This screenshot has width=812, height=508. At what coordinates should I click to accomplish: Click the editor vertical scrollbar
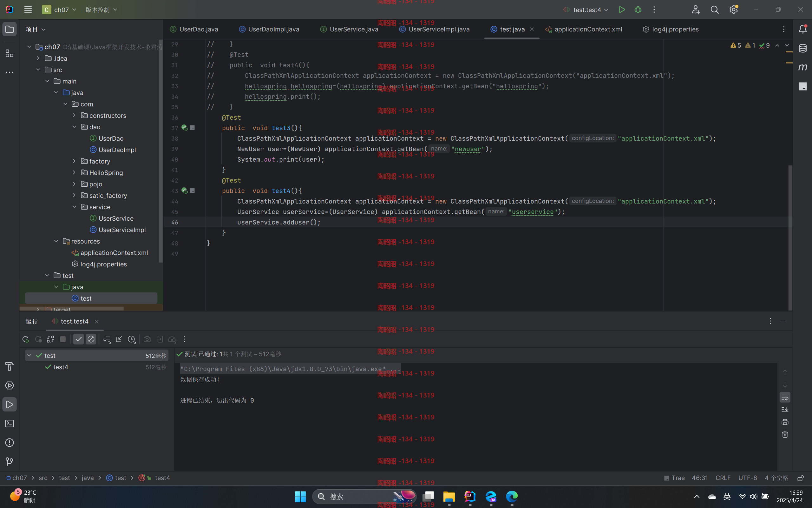pyautogui.click(x=790, y=237)
